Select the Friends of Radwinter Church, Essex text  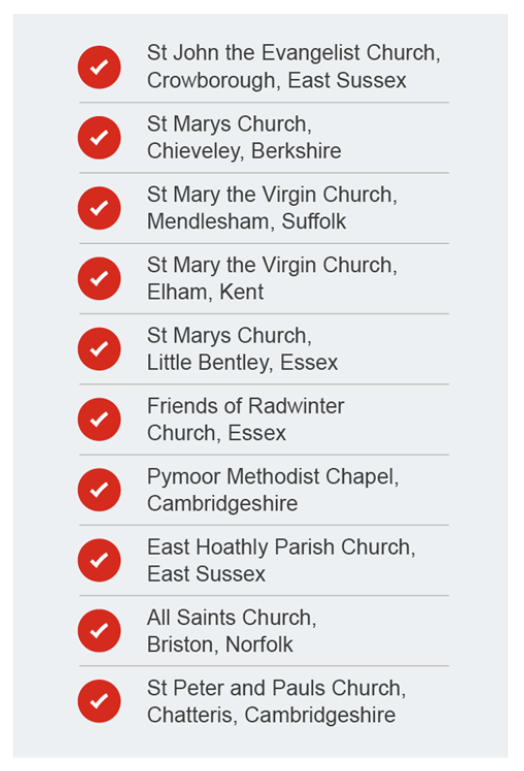pyautogui.click(x=245, y=419)
